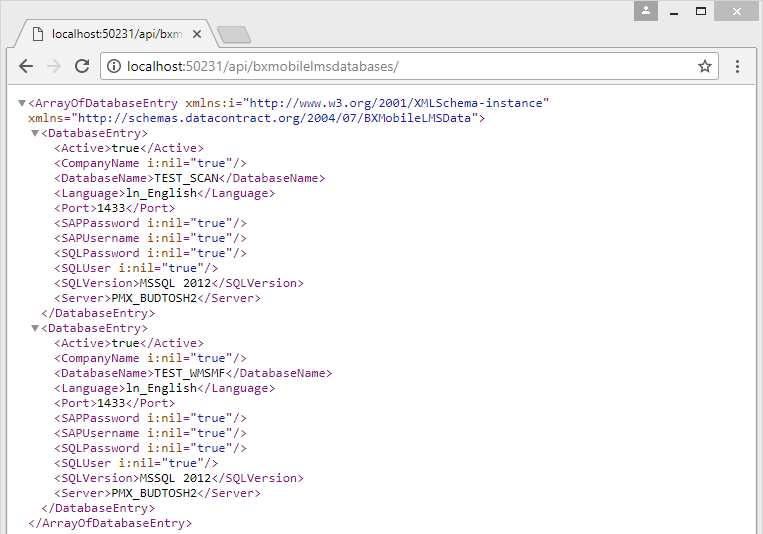Click the TEST_WMSMF DatabaseName line
This screenshot has height=534, width=763.
point(193,373)
